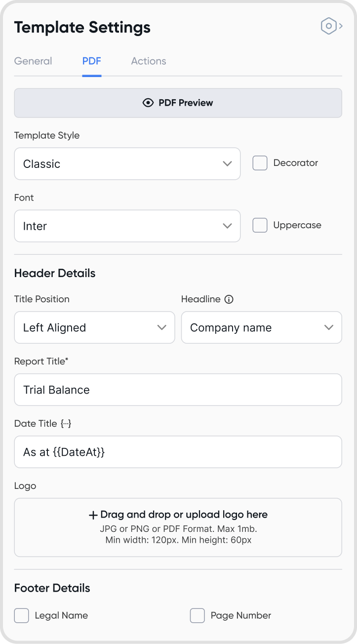Toggle the Uppercase checkbox
This screenshot has height=644, width=357.
click(260, 225)
